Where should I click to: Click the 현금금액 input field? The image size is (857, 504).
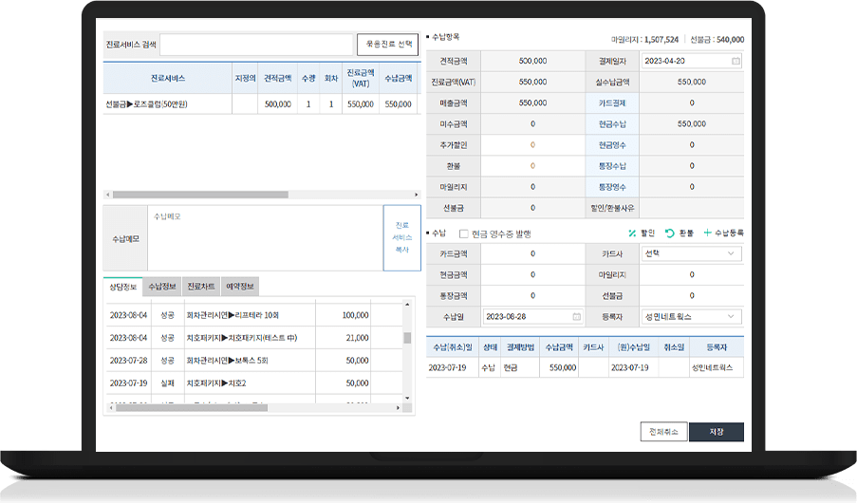(x=532, y=275)
